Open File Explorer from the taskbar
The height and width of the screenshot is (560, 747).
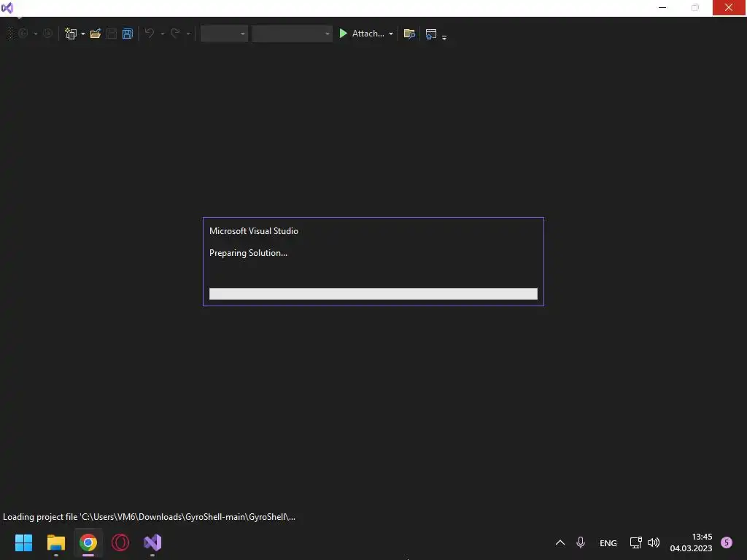[x=55, y=542]
